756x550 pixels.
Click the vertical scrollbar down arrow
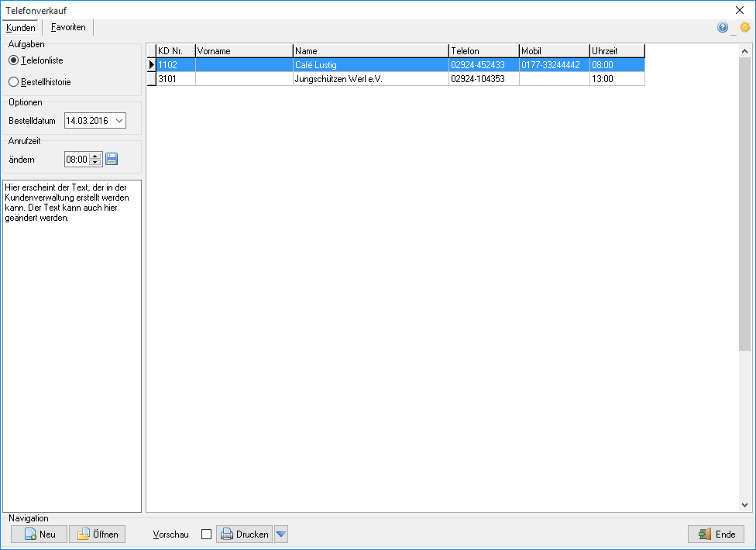pos(744,505)
